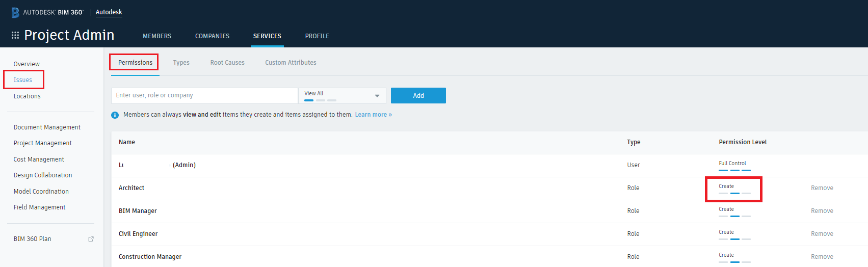Change BIM Manager permission level
This screenshot has height=267, width=868.
click(x=734, y=212)
